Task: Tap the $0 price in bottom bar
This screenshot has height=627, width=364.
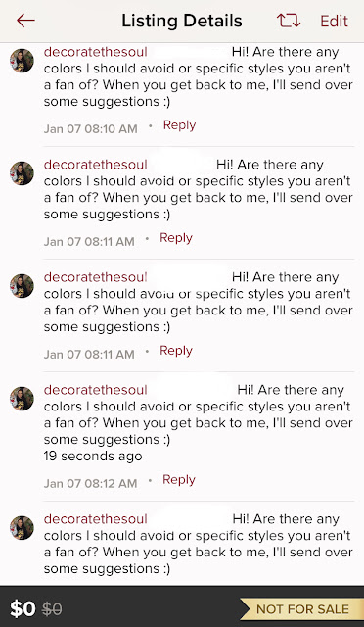Action: [23, 609]
